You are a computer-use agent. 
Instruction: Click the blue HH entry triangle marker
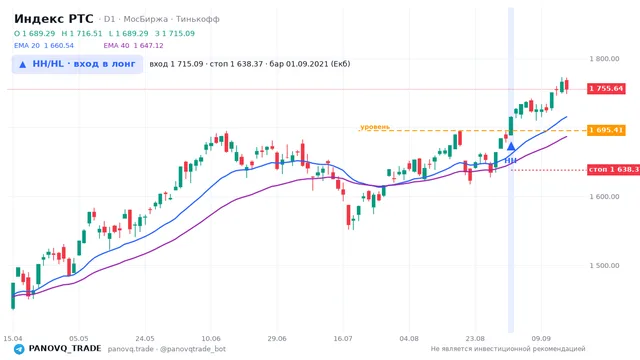point(511,146)
